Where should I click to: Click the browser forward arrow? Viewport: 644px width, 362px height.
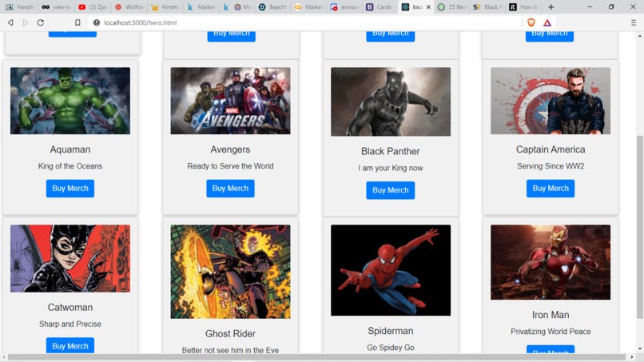coord(26,22)
